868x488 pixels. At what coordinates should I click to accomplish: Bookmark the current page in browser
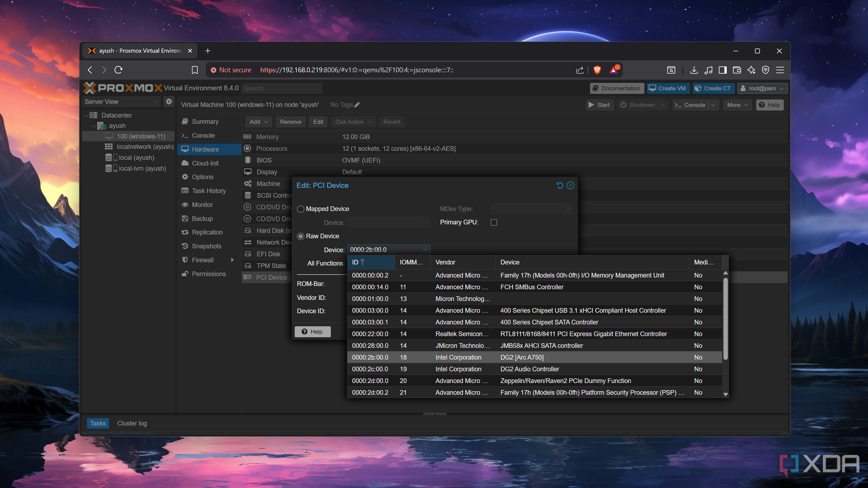[195, 70]
